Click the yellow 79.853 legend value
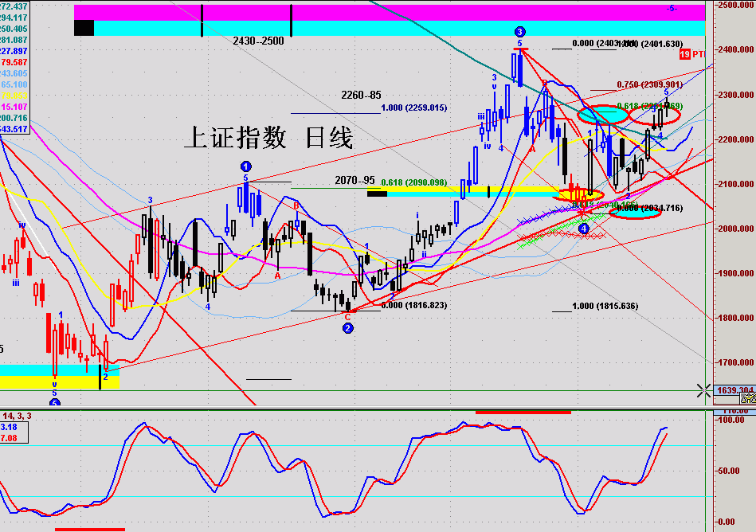Image resolution: width=756 pixels, height=532 pixels. coord(14,96)
